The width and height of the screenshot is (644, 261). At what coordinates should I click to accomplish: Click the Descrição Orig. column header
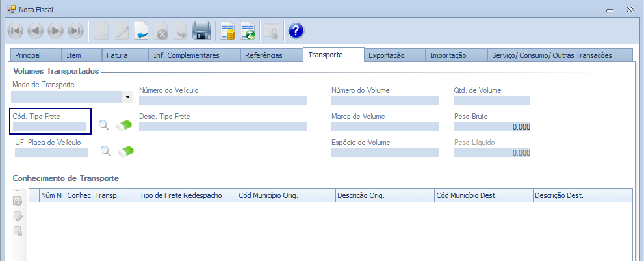[385, 195]
